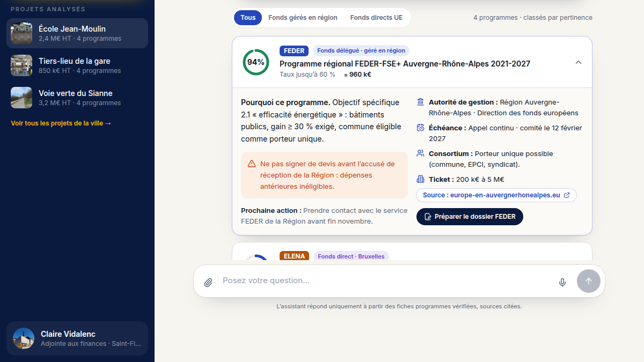Click Claire Vidalenc's avatar picture
This screenshot has height=362, width=644.
(24, 338)
